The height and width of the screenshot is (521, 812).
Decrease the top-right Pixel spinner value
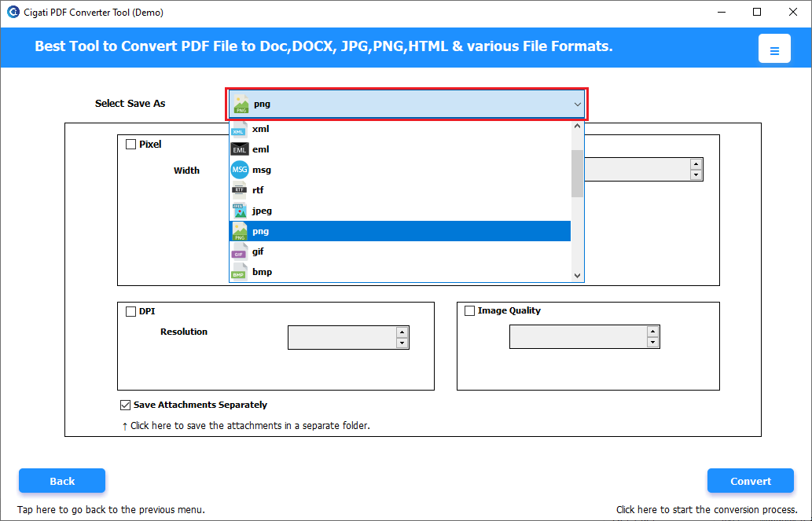click(696, 174)
